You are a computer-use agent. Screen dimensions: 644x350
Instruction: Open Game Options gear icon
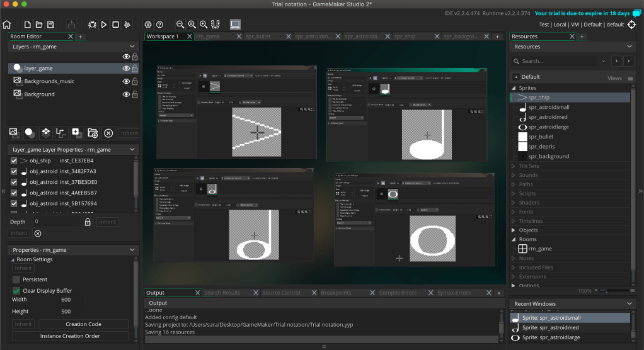pos(148,25)
